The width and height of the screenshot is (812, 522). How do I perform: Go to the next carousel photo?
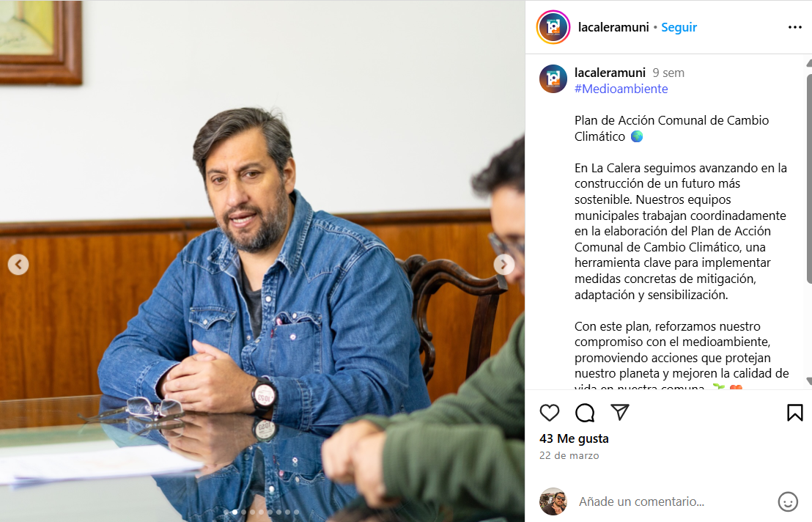click(x=504, y=264)
